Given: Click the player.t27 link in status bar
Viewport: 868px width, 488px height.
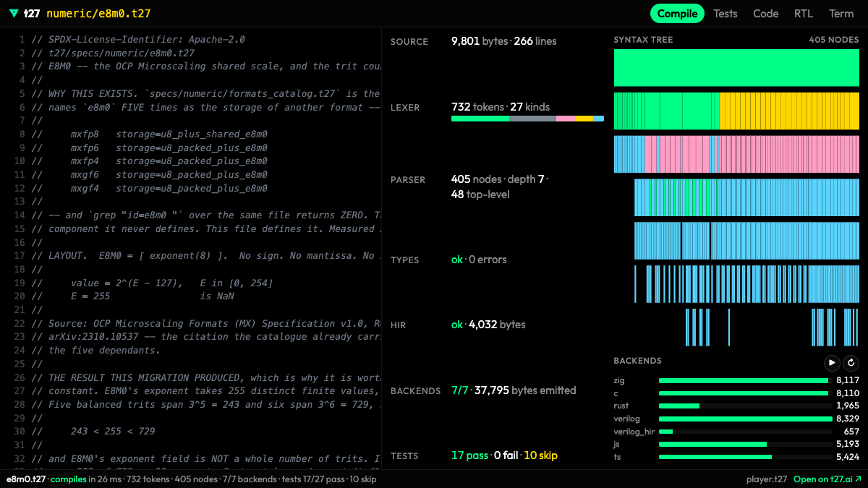Looking at the screenshot, I should pyautogui.click(x=767, y=479).
